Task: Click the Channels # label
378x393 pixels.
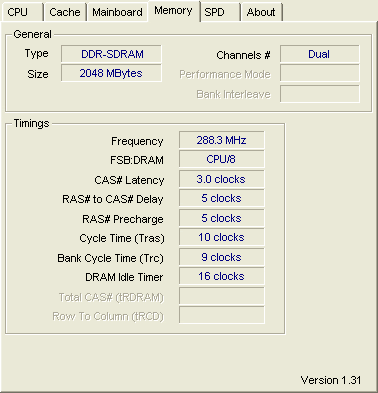Action: coord(243,55)
